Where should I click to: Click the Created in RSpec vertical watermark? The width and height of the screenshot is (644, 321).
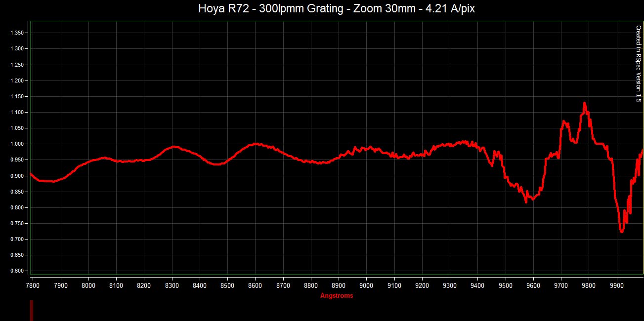point(638,64)
